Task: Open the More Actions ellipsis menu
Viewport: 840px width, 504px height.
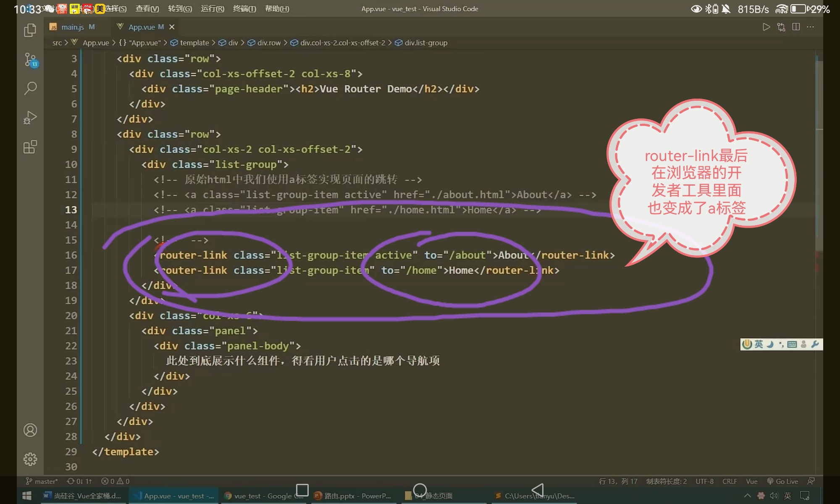Action: (x=811, y=27)
